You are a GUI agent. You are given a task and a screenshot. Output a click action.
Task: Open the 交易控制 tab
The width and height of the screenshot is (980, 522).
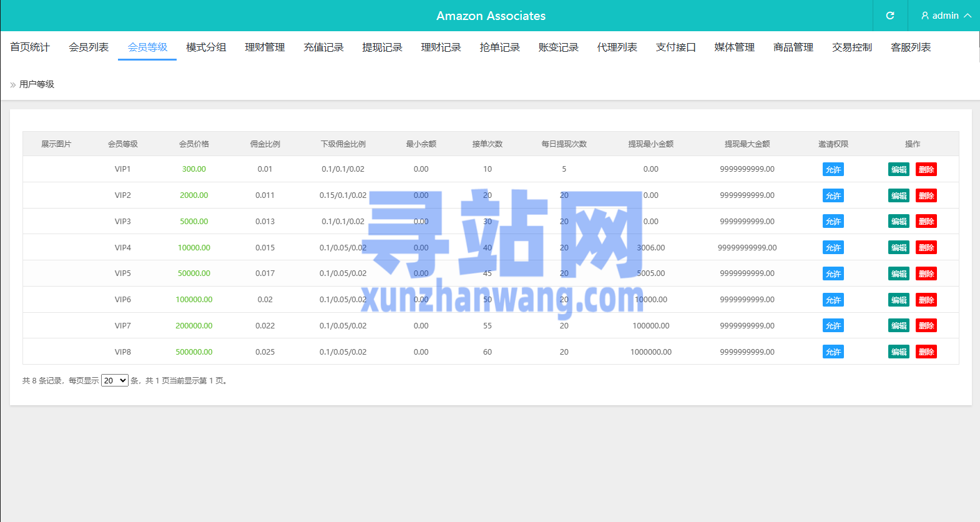(x=852, y=47)
